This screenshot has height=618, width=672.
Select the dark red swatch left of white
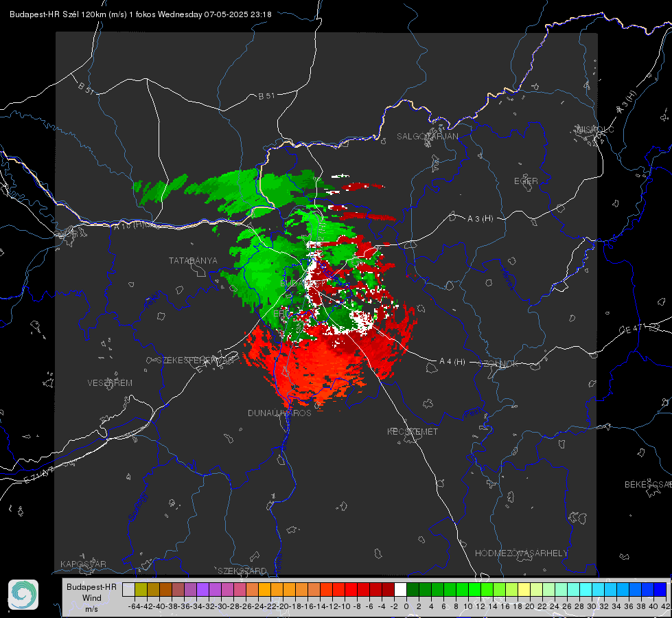pos(388,589)
